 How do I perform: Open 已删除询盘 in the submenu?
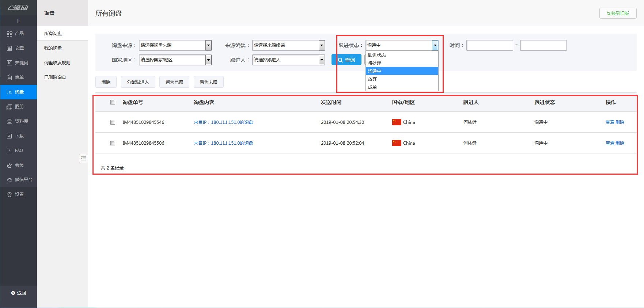55,77
